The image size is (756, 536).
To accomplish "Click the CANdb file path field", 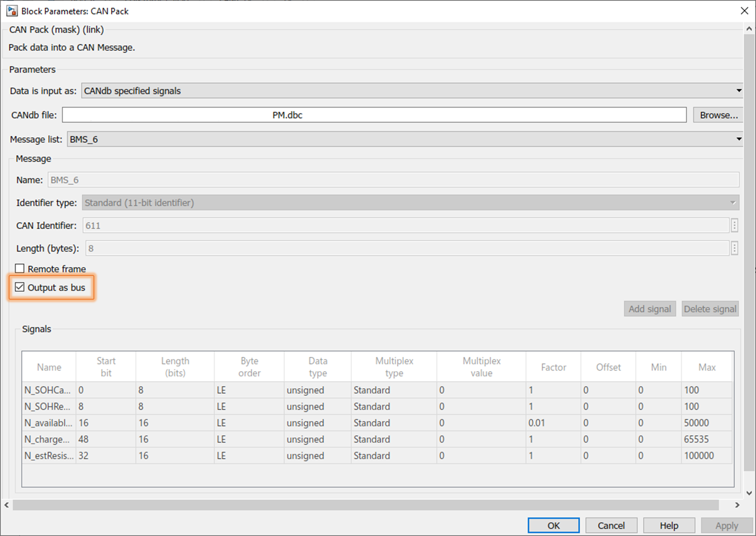I will tap(374, 115).
